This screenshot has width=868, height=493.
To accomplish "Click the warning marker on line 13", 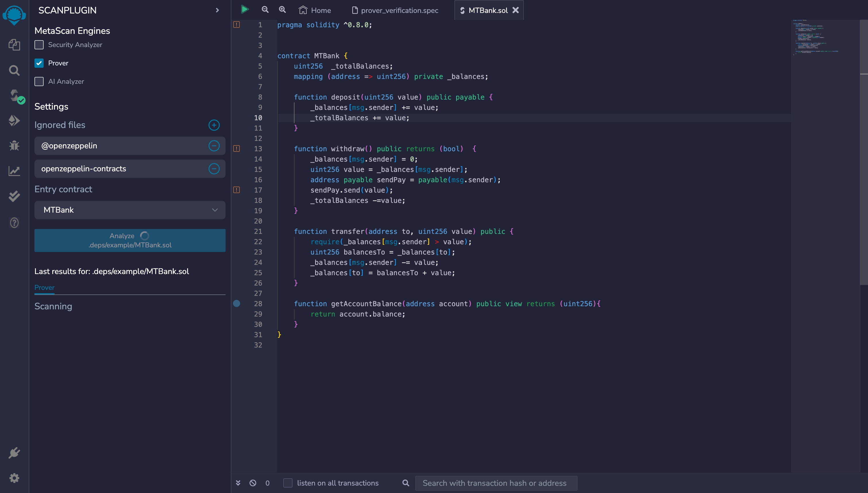I will pos(237,149).
